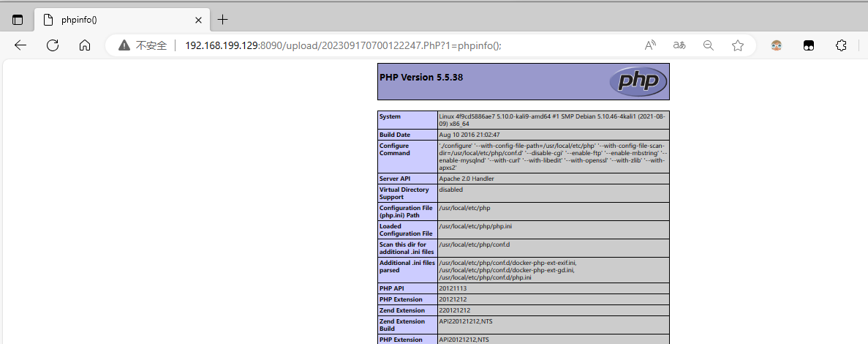Open a new tab with plus button
The image size is (868, 344).
222,20
